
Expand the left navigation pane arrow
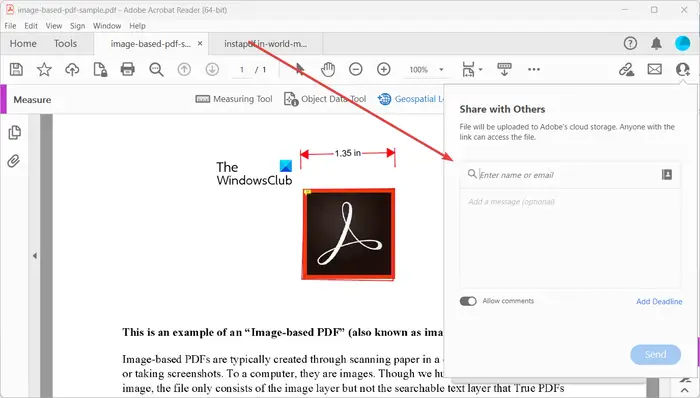pyautogui.click(x=34, y=256)
